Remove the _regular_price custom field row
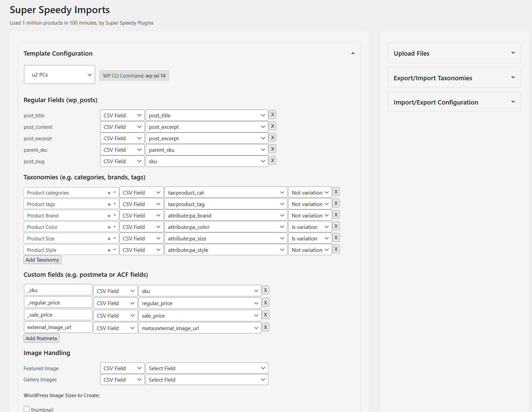 265,303
